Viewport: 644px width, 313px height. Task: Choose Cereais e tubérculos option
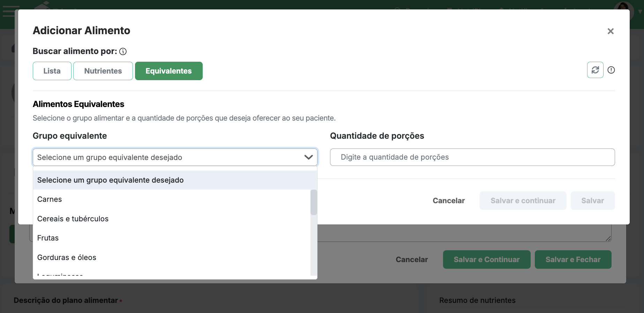pos(73,219)
